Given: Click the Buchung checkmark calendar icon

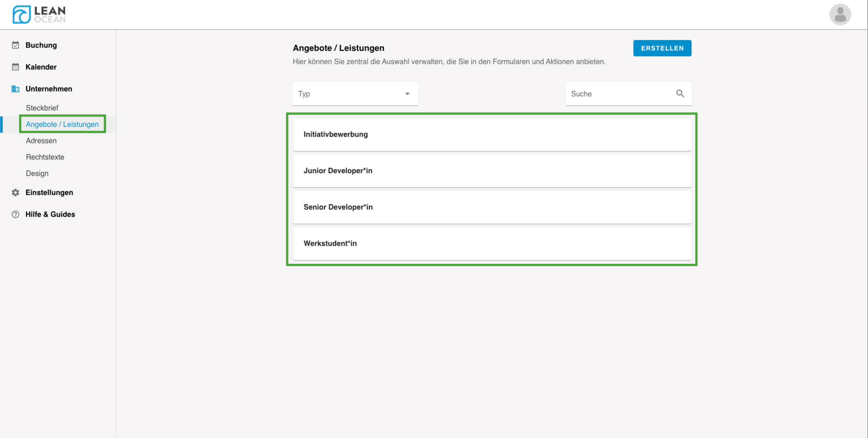Looking at the screenshot, I should pos(15,45).
